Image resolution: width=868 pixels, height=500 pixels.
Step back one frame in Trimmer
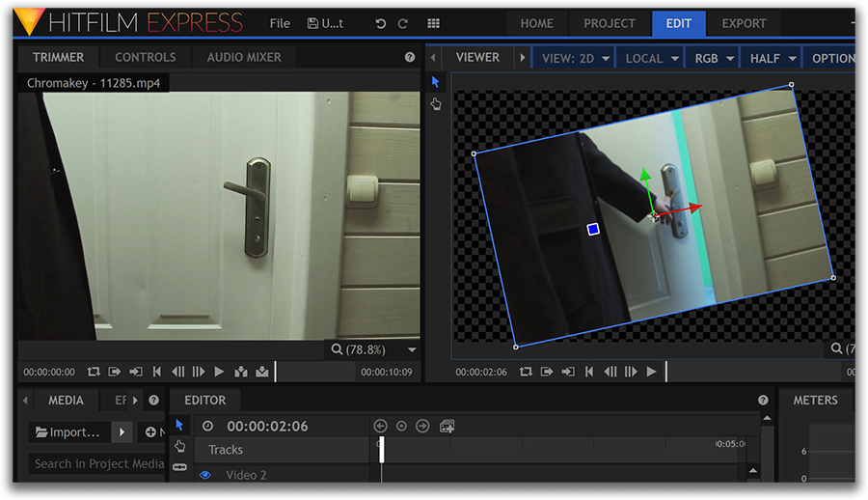pos(177,372)
